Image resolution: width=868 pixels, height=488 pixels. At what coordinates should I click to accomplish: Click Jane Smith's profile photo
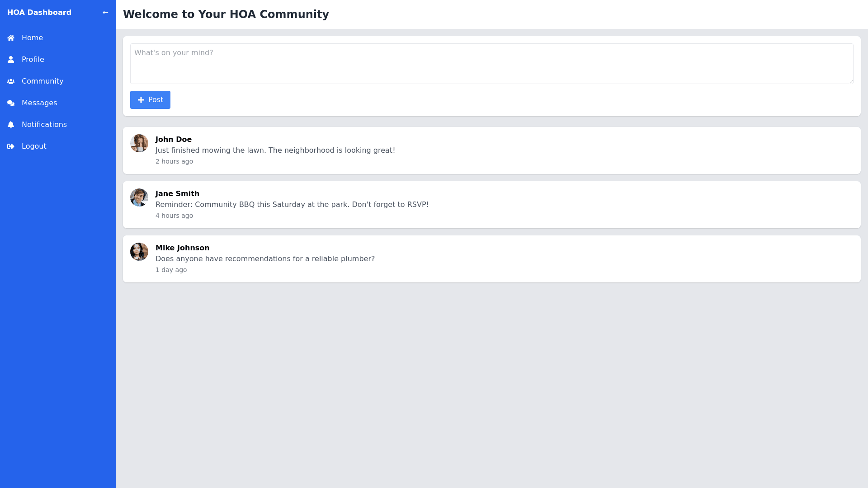coord(139,197)
